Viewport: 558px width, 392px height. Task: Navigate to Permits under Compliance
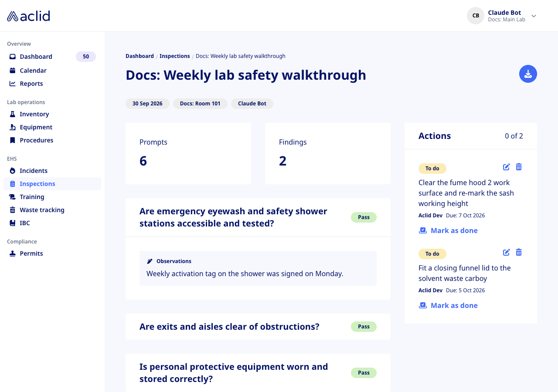(x=52, y=253)
